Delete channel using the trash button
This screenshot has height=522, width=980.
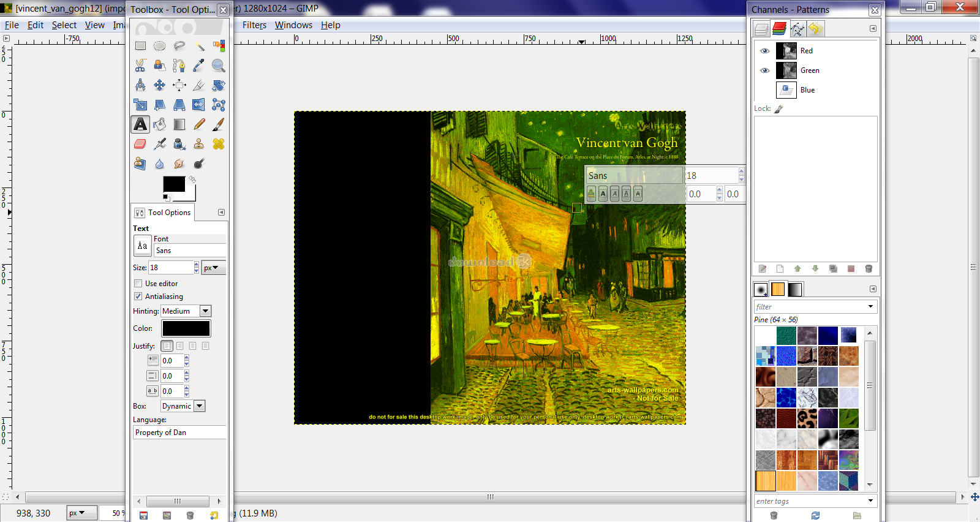(x=869, y=269)
